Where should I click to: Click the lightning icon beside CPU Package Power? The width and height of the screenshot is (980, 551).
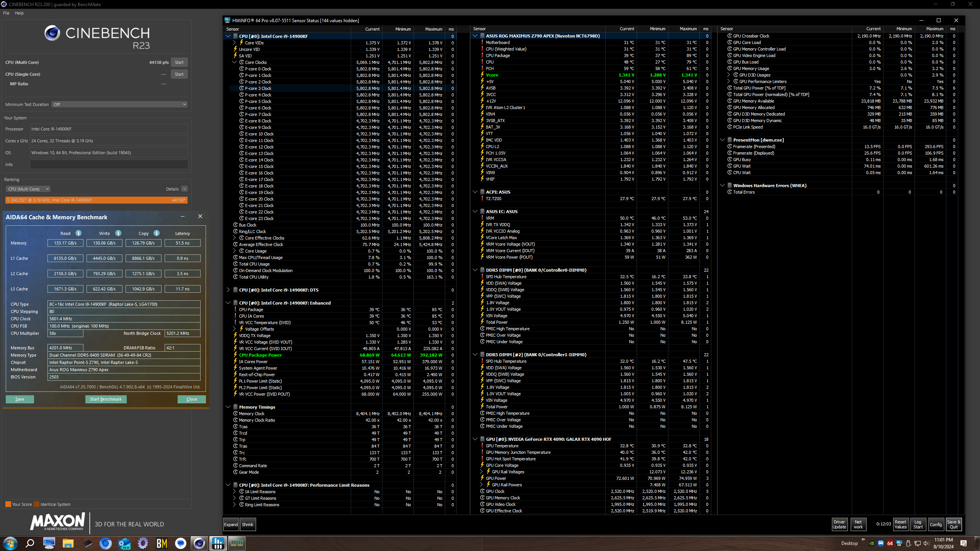click(x=235, y=355)
